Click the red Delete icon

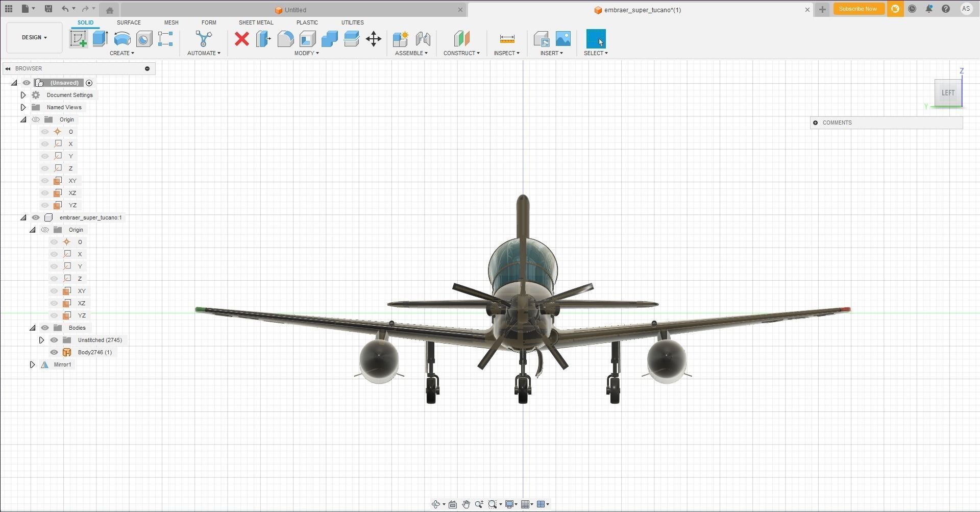(242, 39)
